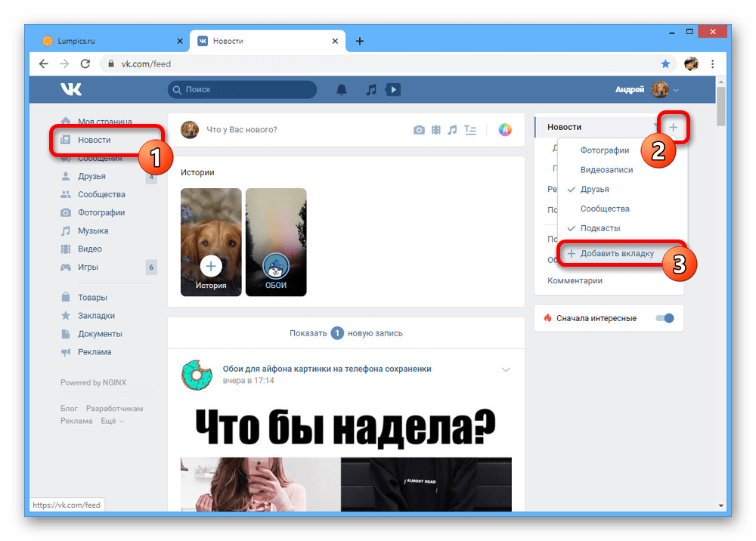Image resolution: width=756 pixels, height=541 pixels.
Task: Expand the Андрей profile menu
Action: click(647, 90)
